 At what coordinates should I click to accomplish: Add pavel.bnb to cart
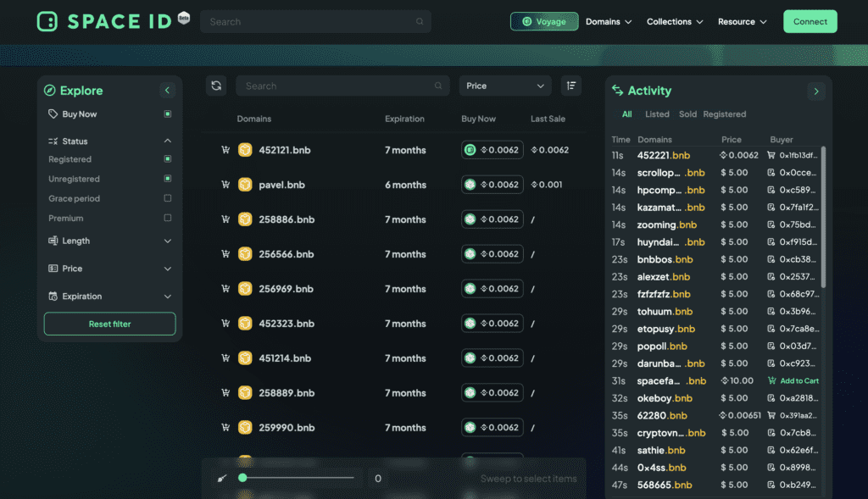(x=225, y=185)
